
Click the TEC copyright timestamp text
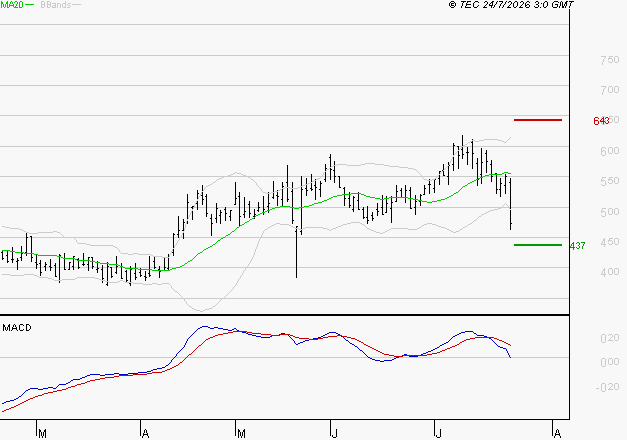511,4
